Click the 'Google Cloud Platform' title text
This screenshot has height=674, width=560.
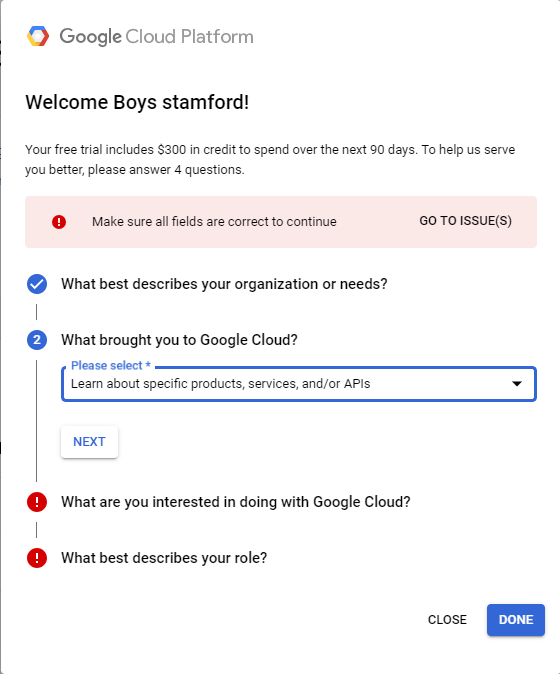pos(156,37)
